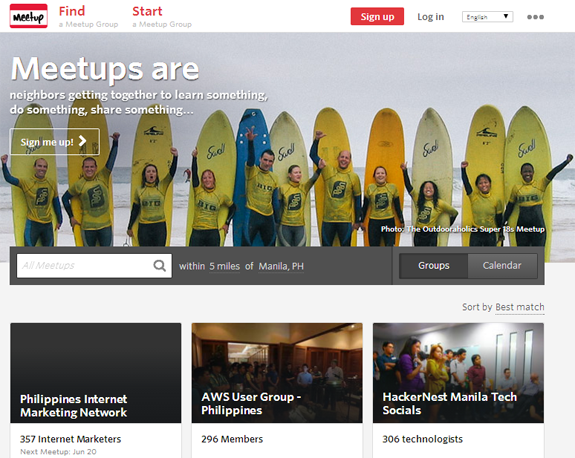This screenshot has width=575, height=458.
Task: Change the Manila, PH location
Action: click(281, 266)
